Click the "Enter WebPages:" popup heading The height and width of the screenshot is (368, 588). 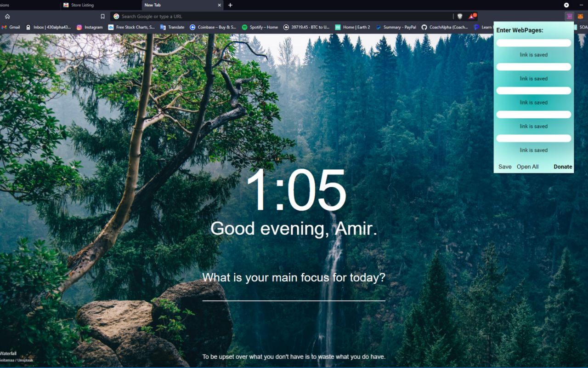click(x=520, y=30)
